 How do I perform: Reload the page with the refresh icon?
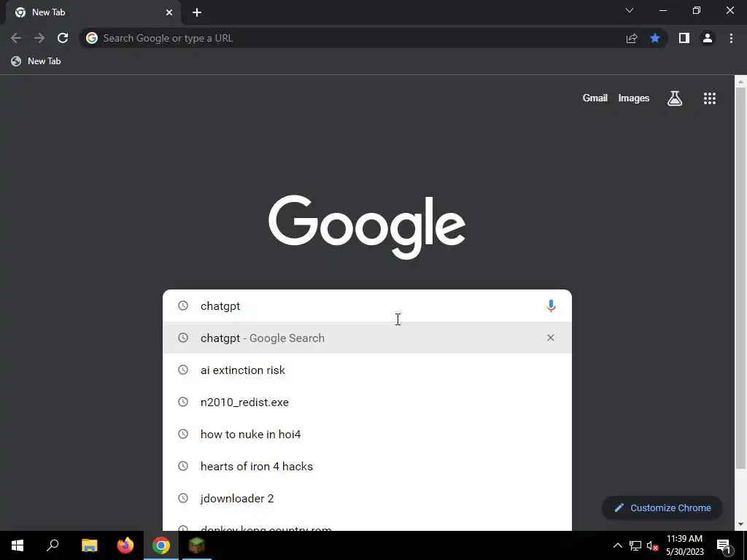click(x=63, y=38)
